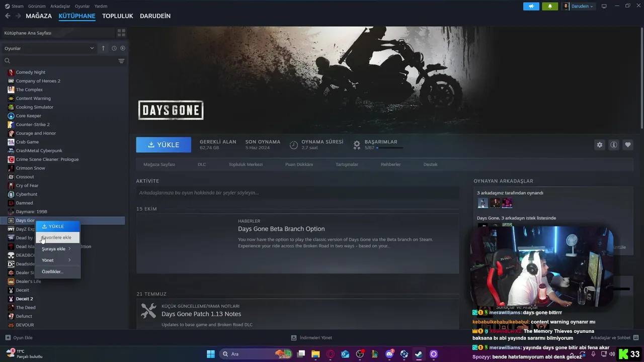Choose Favorilere ekle in context menu

coord(57,237)
